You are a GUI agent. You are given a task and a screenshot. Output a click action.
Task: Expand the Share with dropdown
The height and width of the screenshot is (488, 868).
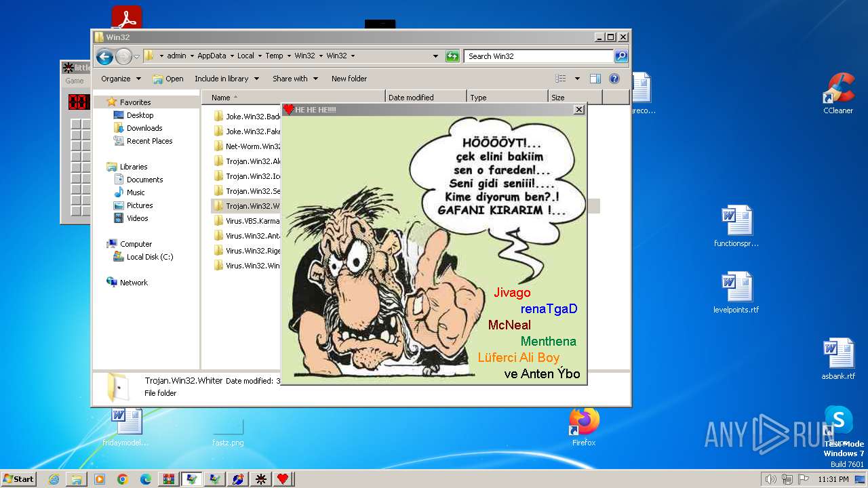coord(295,79)
